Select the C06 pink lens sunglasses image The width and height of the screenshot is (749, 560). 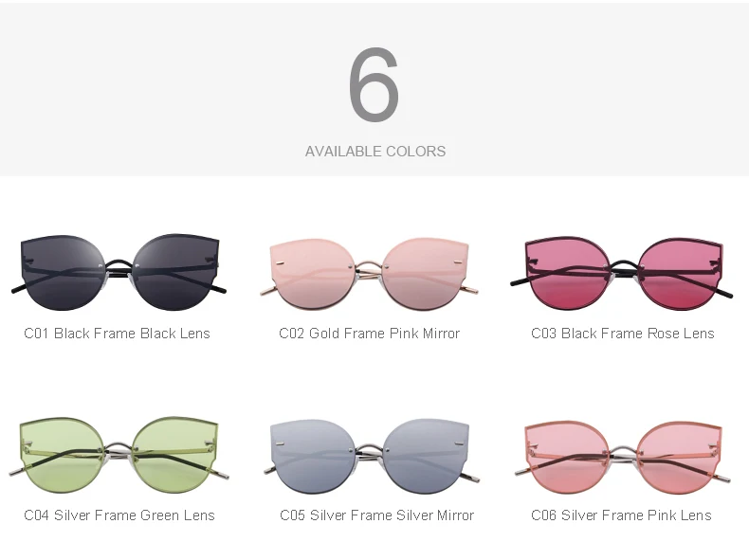click(622, 458)
